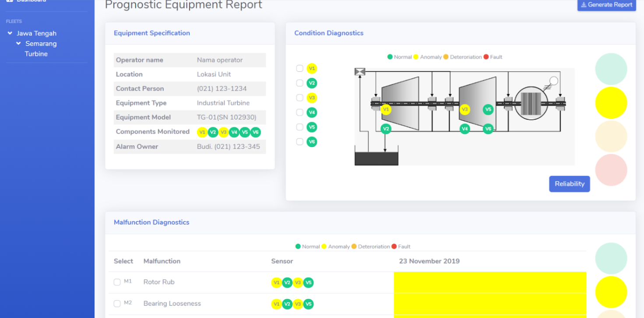Viewport: 644px width, 318px height.
Task: Enable the V1 sensor checkbox
Action: tap(300, 68)
